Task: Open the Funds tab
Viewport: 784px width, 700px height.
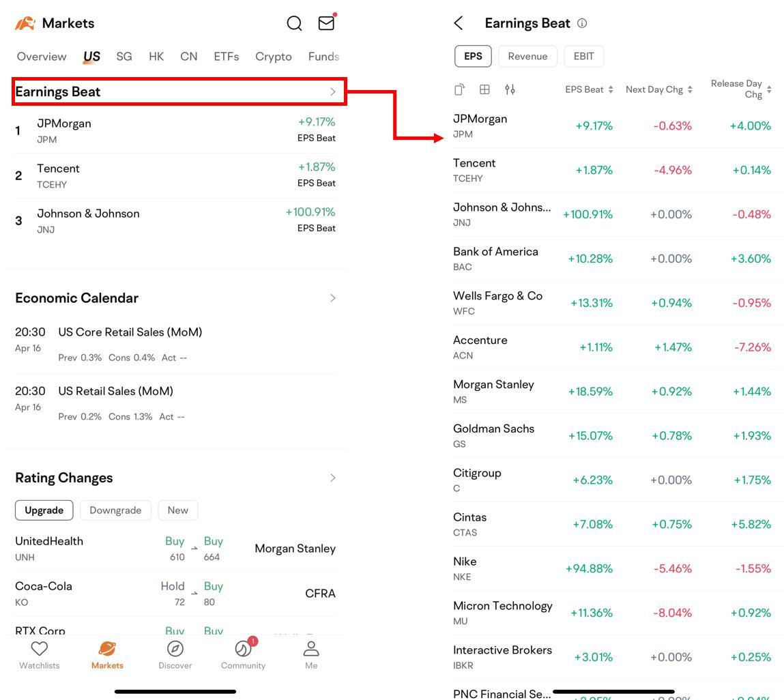Action: coord(323,57)
